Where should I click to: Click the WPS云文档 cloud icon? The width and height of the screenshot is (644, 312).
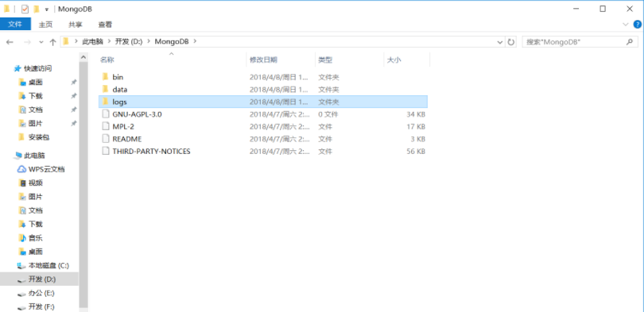click(x=21, y=169)
